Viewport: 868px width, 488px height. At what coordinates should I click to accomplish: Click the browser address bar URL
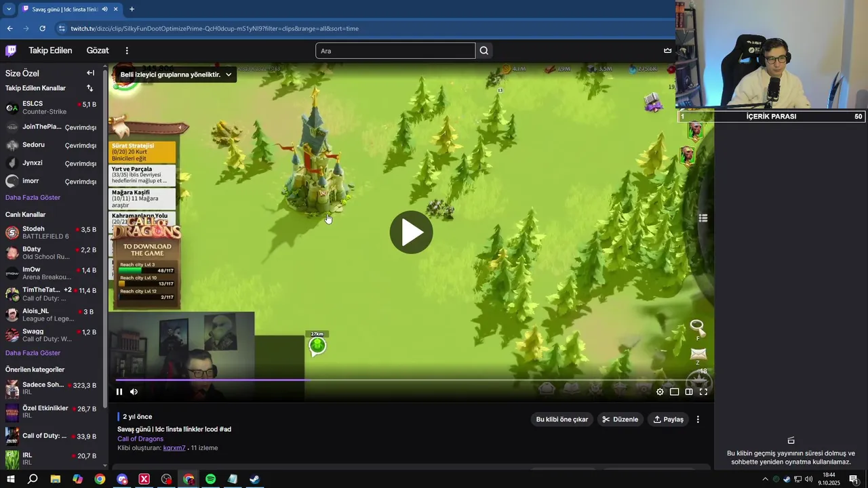(x=214, y=28)
